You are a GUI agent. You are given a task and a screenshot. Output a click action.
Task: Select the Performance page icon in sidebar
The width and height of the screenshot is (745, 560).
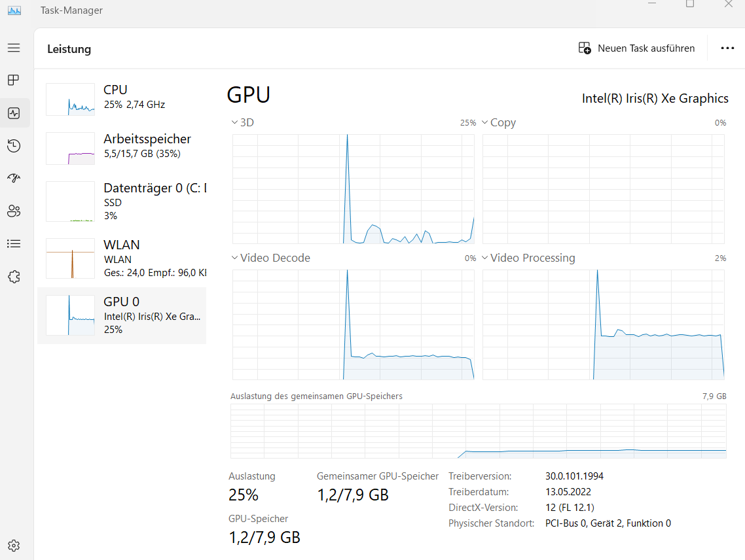point(14,113)
